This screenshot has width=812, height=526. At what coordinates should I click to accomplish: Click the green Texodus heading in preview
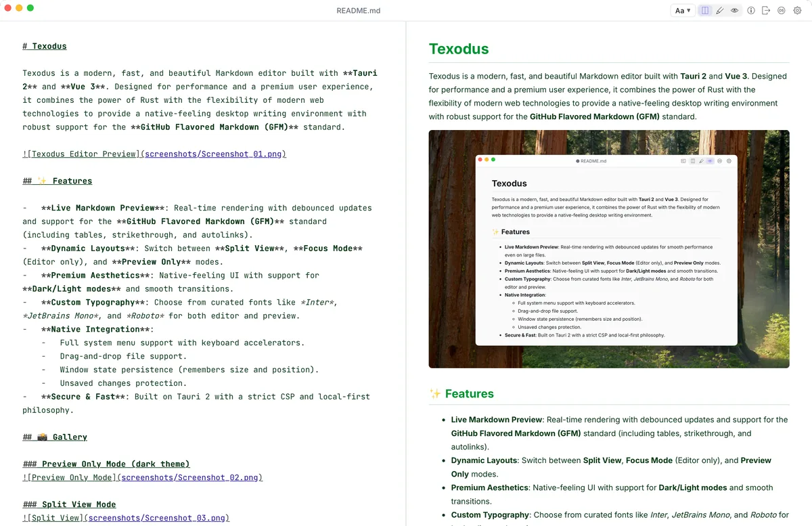459,49
